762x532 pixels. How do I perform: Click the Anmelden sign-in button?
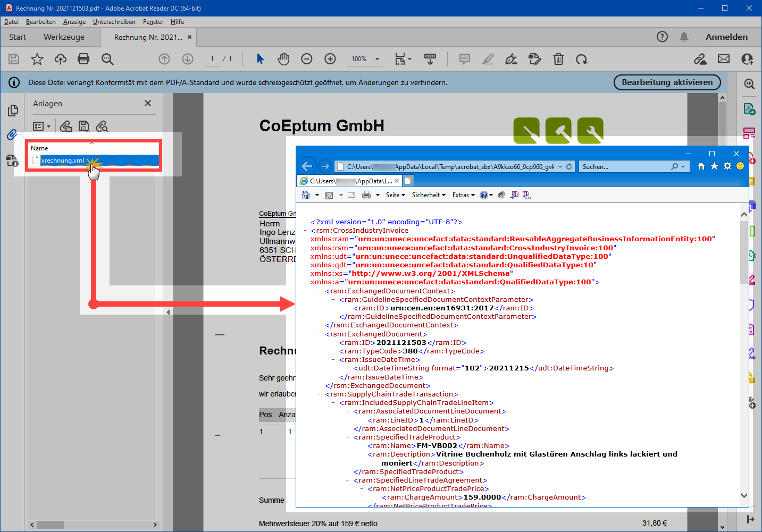click(726, 37)
